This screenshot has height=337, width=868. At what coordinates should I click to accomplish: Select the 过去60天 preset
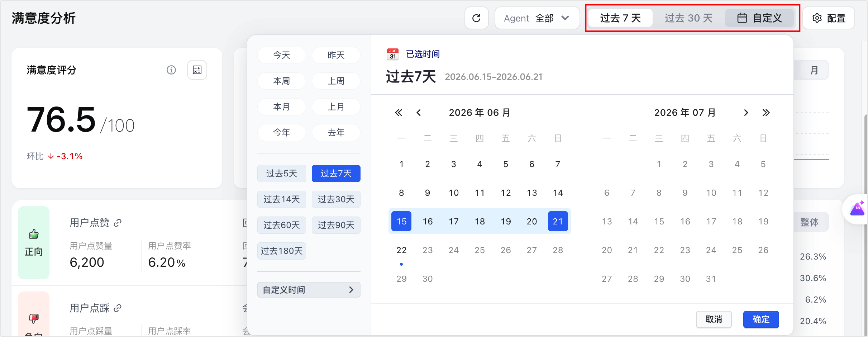pos(282,225)
